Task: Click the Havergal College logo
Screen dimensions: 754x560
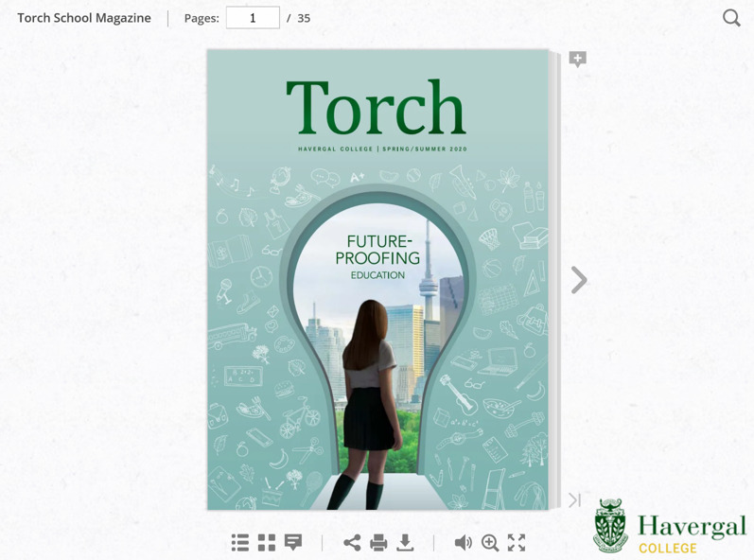Action: coord(671,526)
